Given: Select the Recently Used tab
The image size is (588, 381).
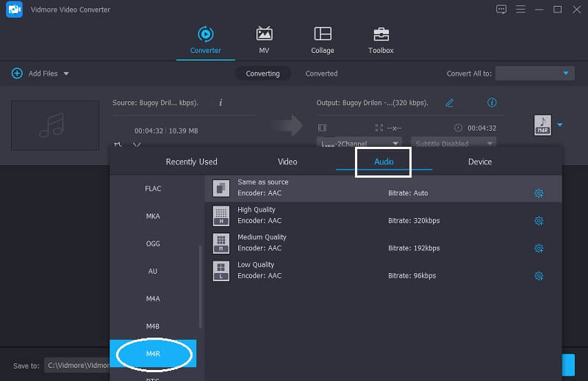Looking at the screenshot, I should pos(191,162).
